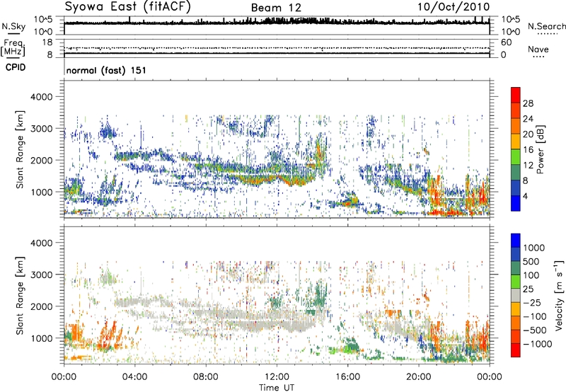566x392 pixels.
Task: Click the '500' velocity colorbar tick label
Action: point(531,262)
